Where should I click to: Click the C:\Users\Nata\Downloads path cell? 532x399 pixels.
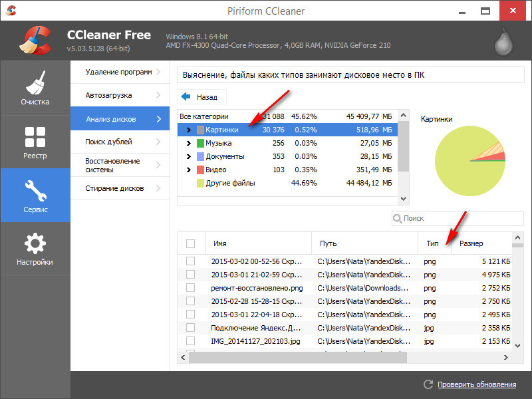click(x=362, y=288)
